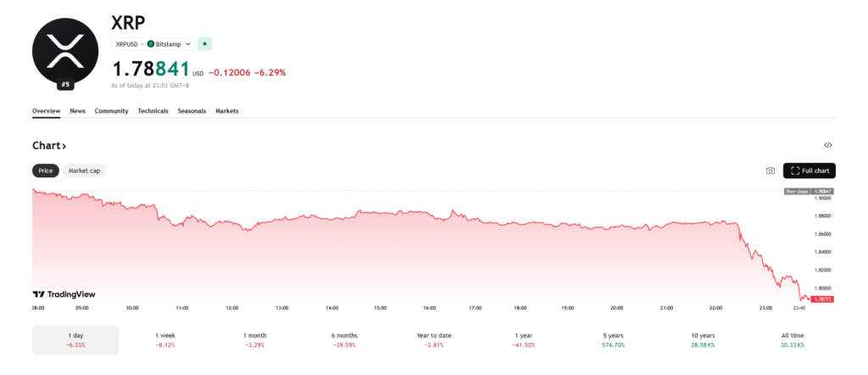Viewport: 868px width, 375px height.
Task: Select the All time range
Action: pyautogui.click(x=792, y=339)
